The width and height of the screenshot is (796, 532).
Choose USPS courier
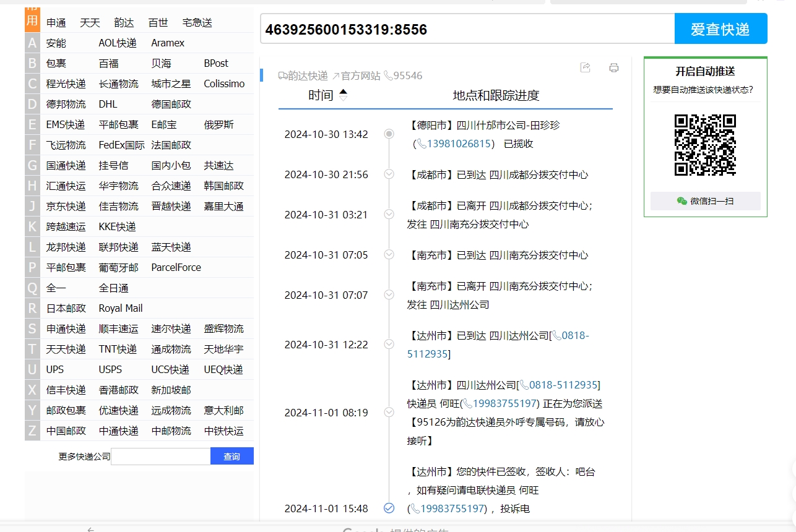click(110, 369)
